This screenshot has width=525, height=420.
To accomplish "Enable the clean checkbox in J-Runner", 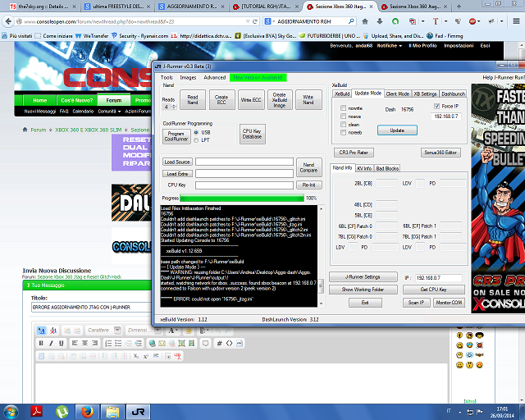I will pyautogui.click(x=343, y=124).
